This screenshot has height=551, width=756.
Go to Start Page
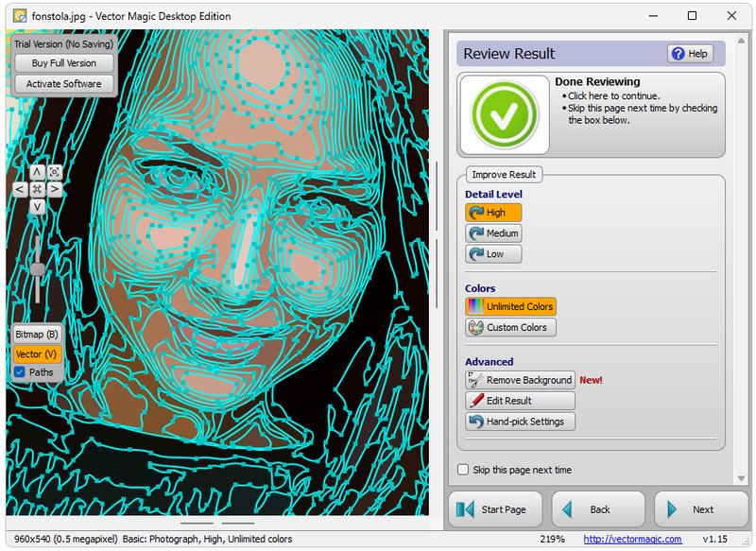pyautogui.click(x=495, y=509)
